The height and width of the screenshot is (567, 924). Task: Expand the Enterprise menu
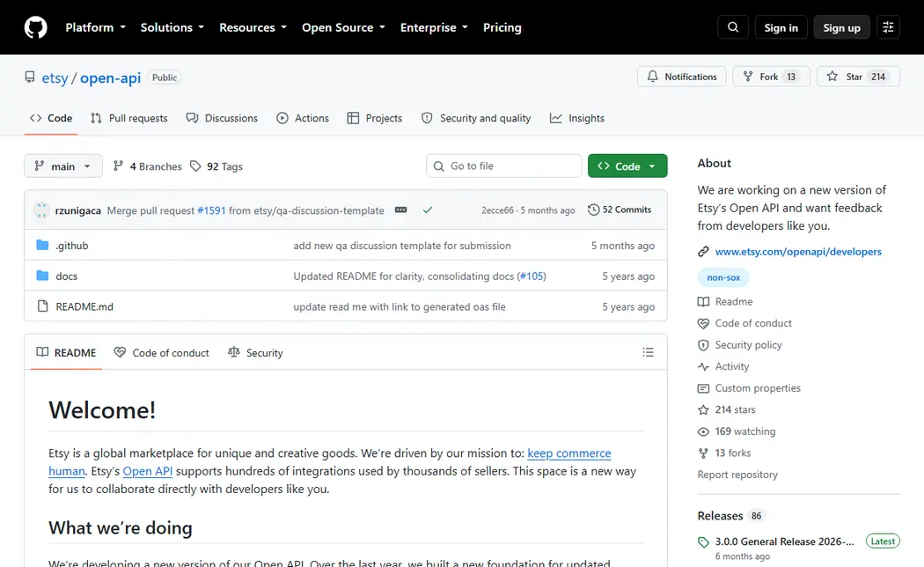click(x=434, y=27)
